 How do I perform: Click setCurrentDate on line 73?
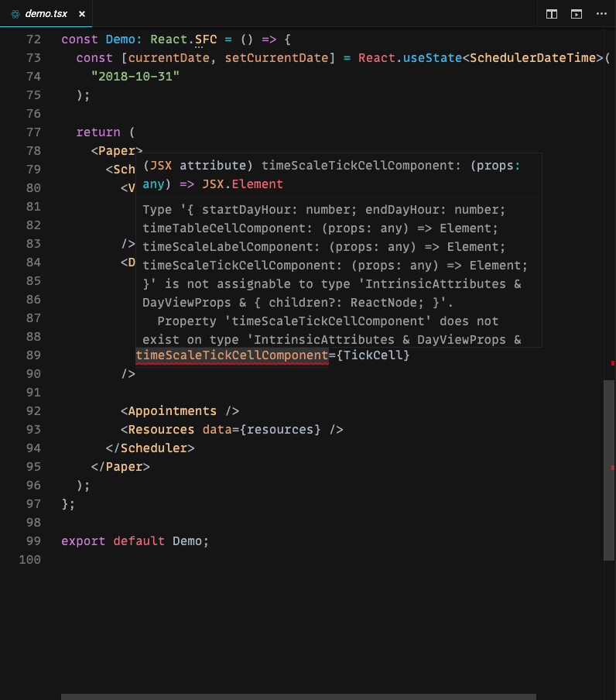(276, 58)
